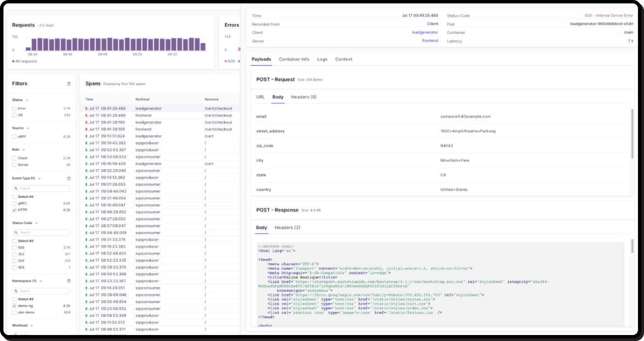Click the response body scrollbar
The height and width of the screenshot is (341, 644).
(x=632, y=246)
